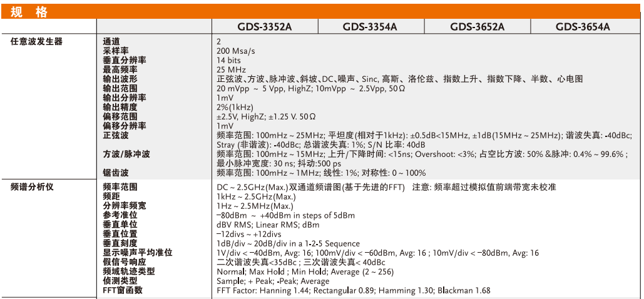
Task: Click the 参考准位 row label
Action: [120, 216]
